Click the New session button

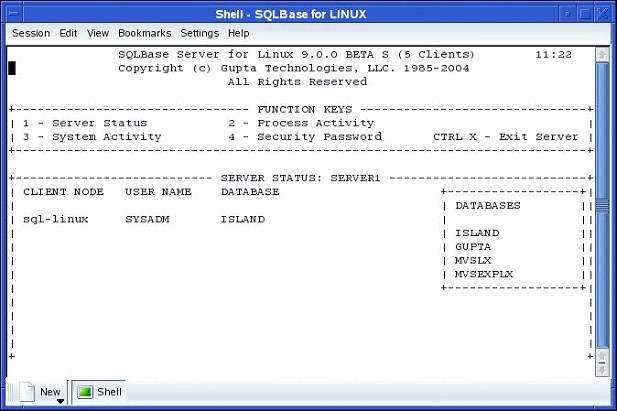pyautogui.click(x=41, y=392)
